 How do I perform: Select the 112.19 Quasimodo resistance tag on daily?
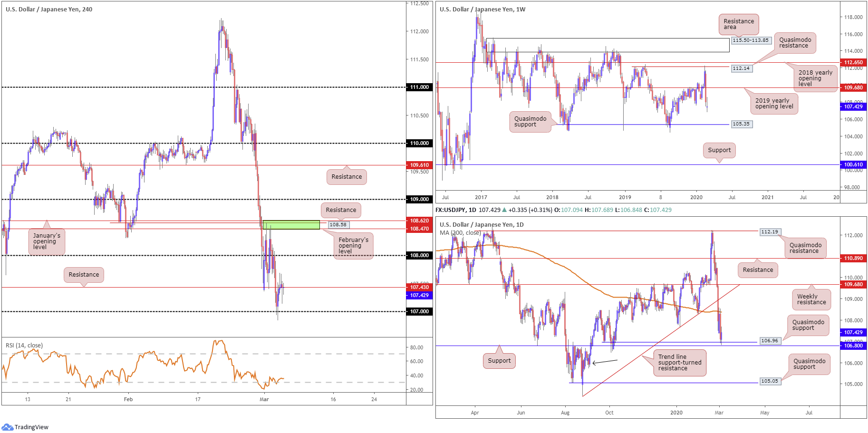(769, 232)
